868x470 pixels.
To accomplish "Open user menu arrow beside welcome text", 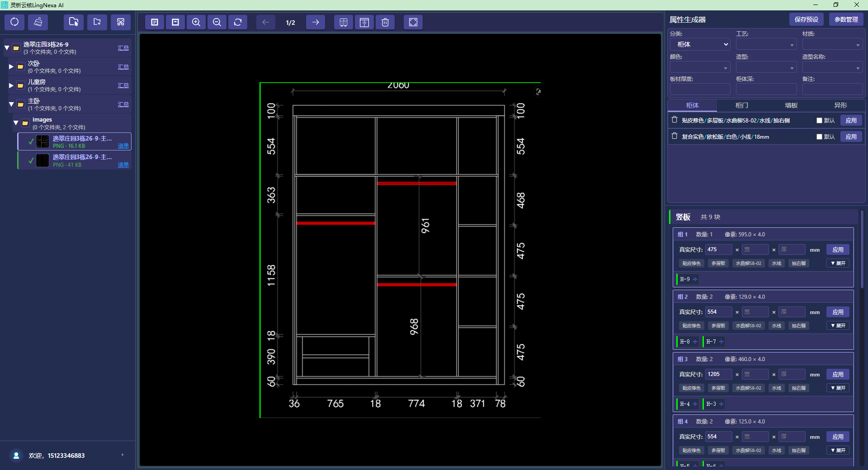I will 123,455.
